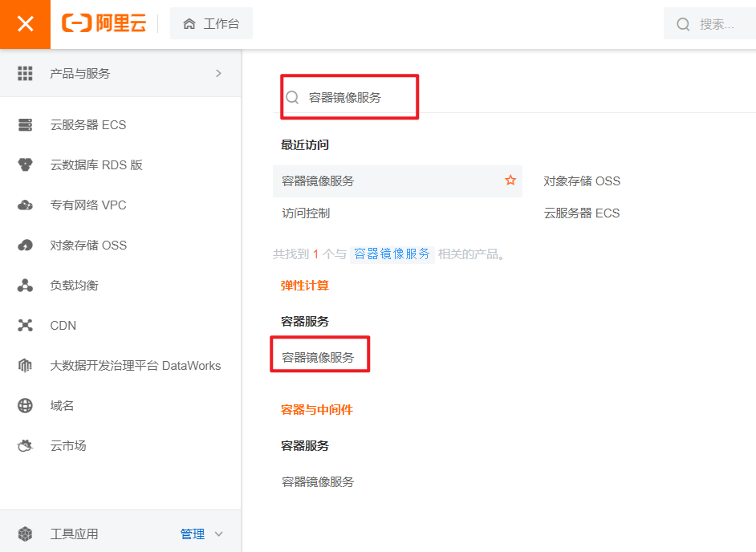Close the menu with the orange X button
Screen dimensions: 756x552
pyautogui.click(x=25, y=24)
